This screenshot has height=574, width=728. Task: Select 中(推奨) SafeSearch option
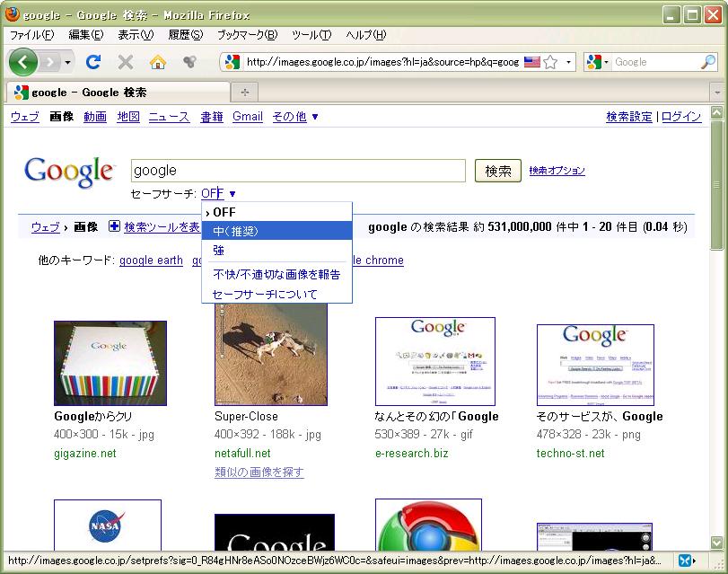pos(276,231)
